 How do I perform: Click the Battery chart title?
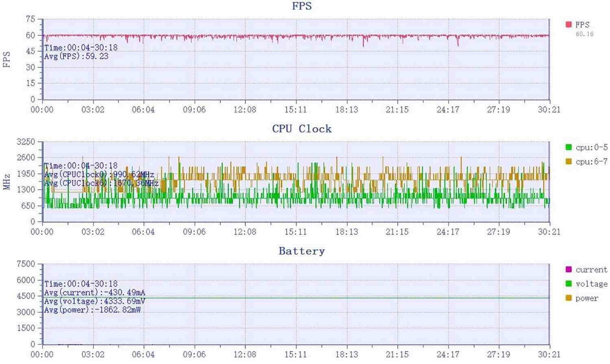coord(302,251)
